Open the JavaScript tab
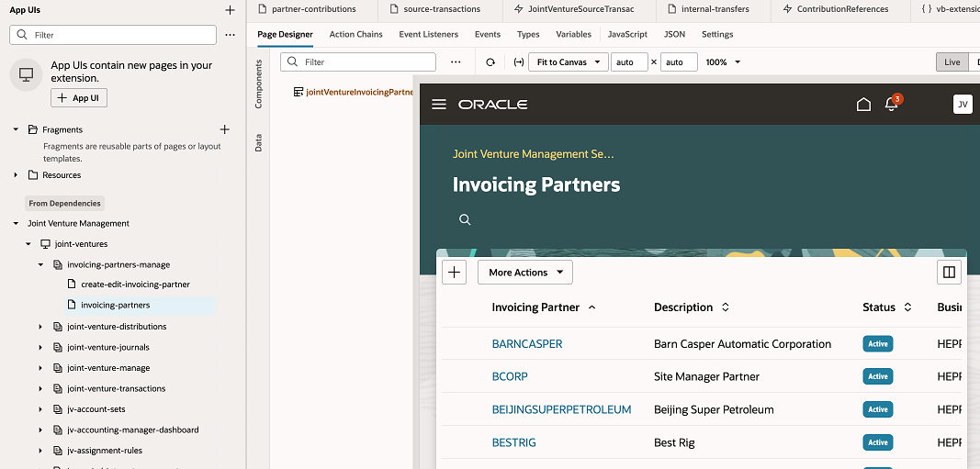Viewport: 980px width, 469px height. (x=627, y=34)
